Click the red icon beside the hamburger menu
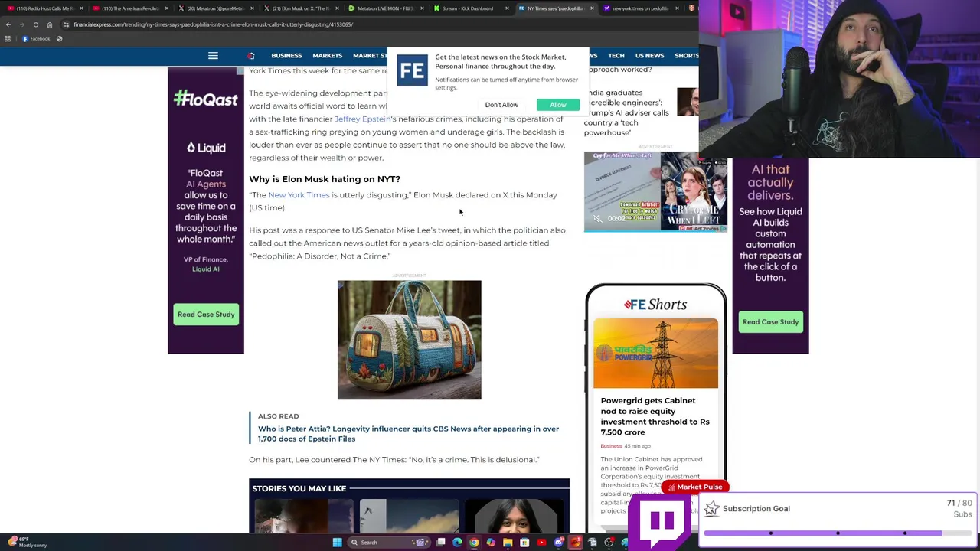Viewport: 980px width, 551px height. pyautogui.click(x=250, y=56)
